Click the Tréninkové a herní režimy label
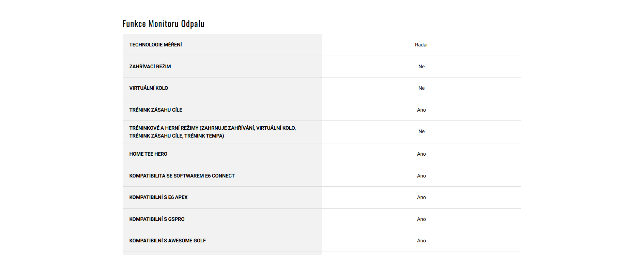The image size is (644, 255). [x=212, y=132]
